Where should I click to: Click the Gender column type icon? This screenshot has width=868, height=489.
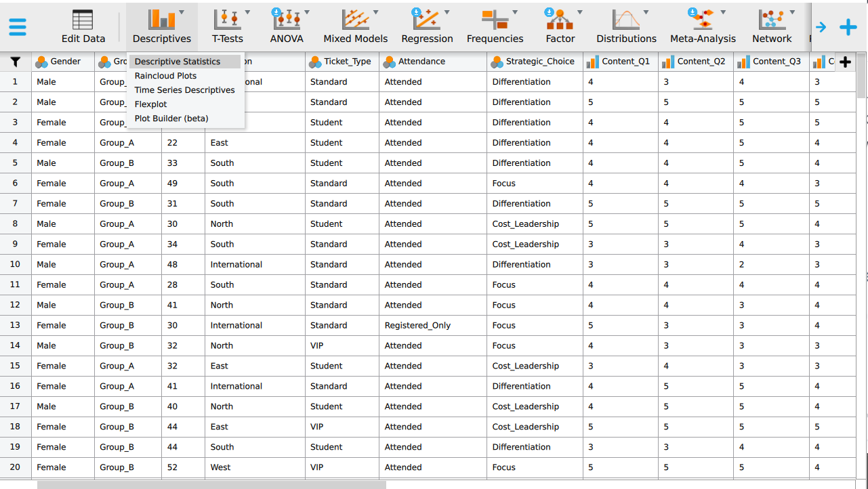[41, 62]
